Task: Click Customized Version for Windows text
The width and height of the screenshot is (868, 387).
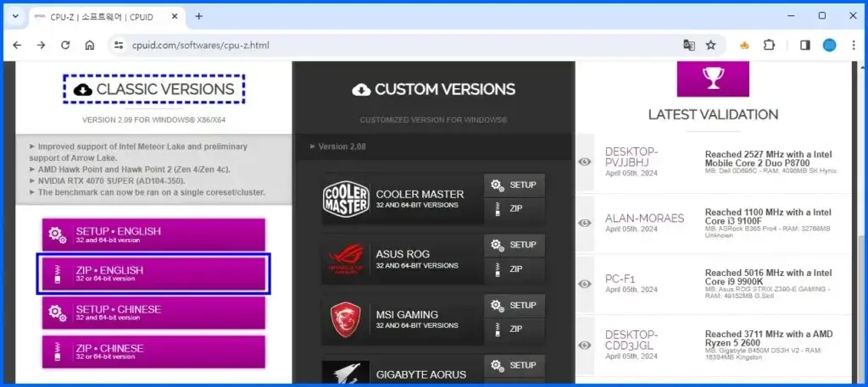Action: pos(433,120)
